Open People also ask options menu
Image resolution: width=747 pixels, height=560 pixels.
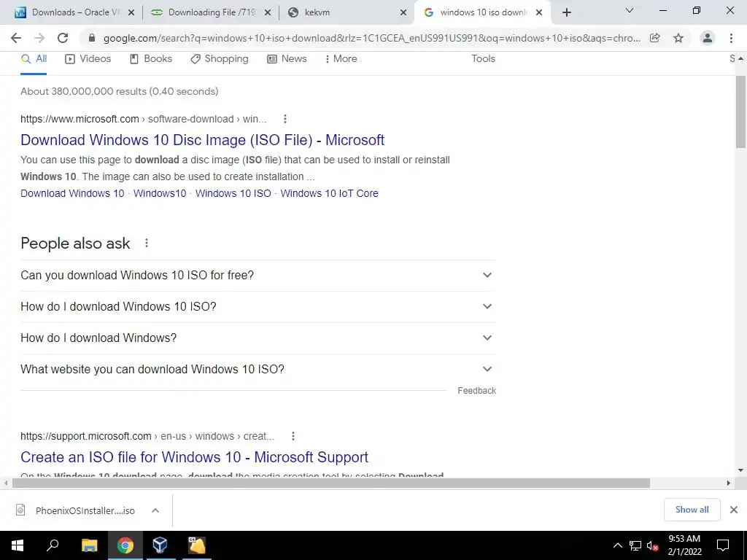point(147,244)
